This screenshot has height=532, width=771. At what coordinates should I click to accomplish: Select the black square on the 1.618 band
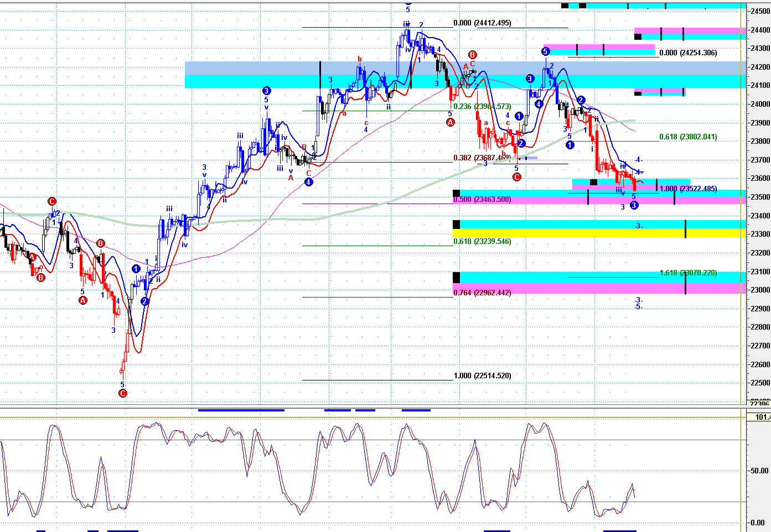(456, 278)
